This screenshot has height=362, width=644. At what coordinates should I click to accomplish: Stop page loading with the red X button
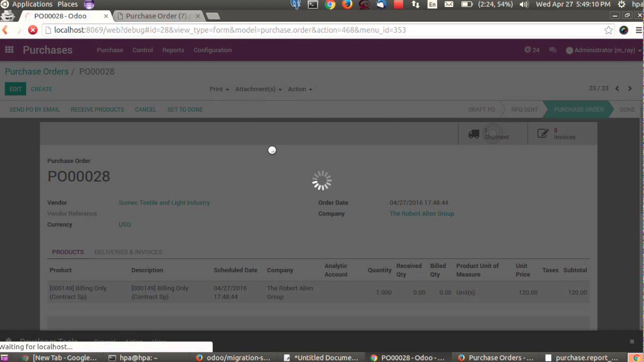coord(33,30)
